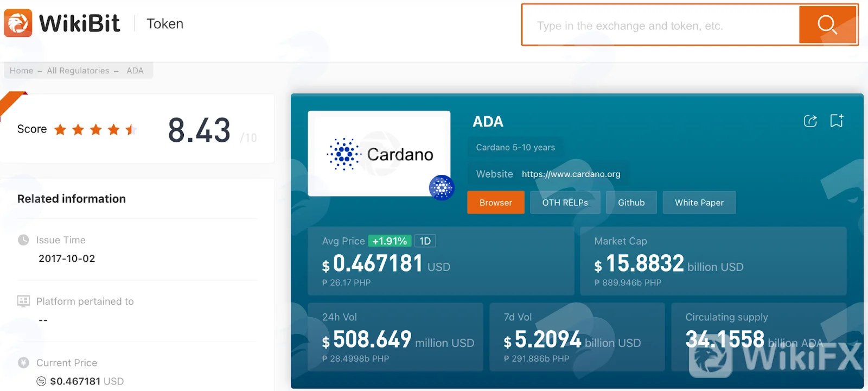The image size is (868, 391).
Task: Click the orange search magnifier button
Action: point(827,24)
